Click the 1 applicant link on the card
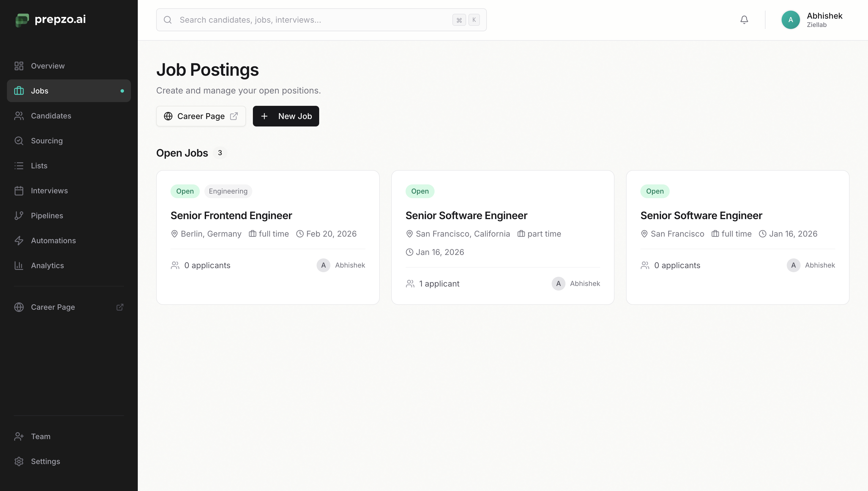The height and width of the screenshot is (491, 868). [439, 284]
